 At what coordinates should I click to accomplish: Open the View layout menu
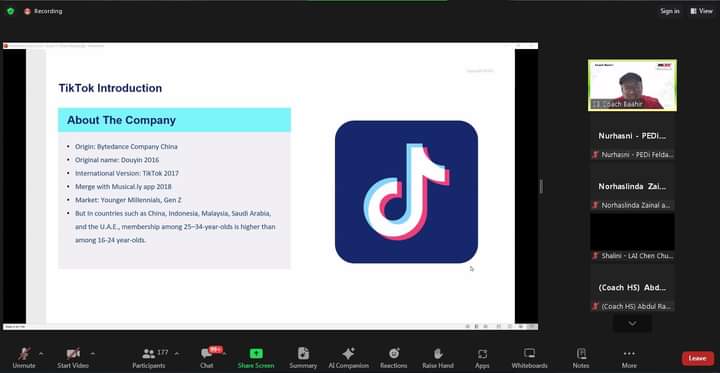pyautogui.click(x=701, y=11)
